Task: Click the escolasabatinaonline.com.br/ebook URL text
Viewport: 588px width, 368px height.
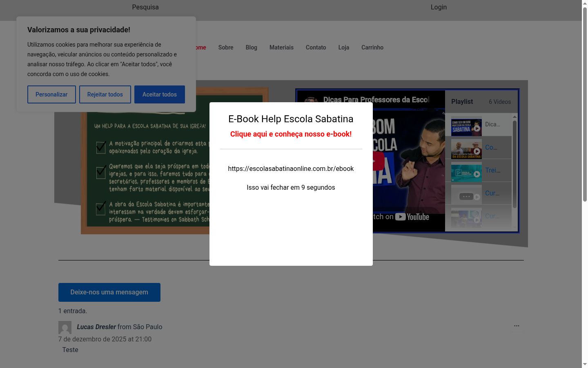Action: click(291, 168)
